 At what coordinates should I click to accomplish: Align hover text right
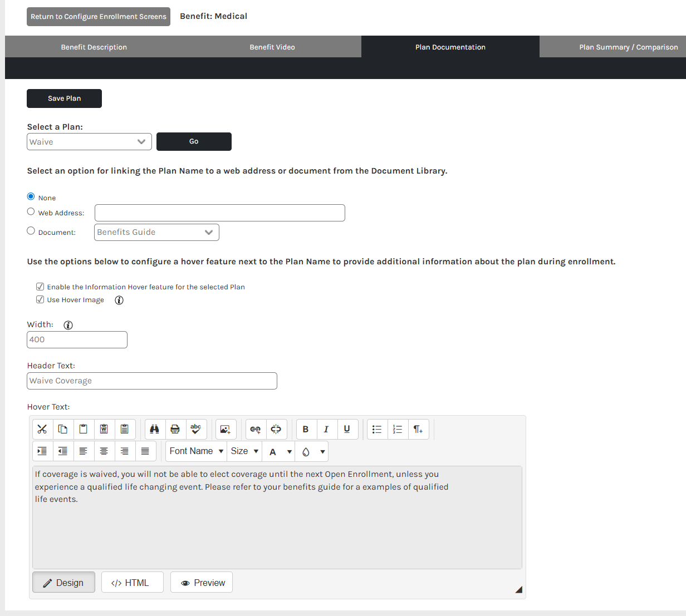(x=125, y=451)
